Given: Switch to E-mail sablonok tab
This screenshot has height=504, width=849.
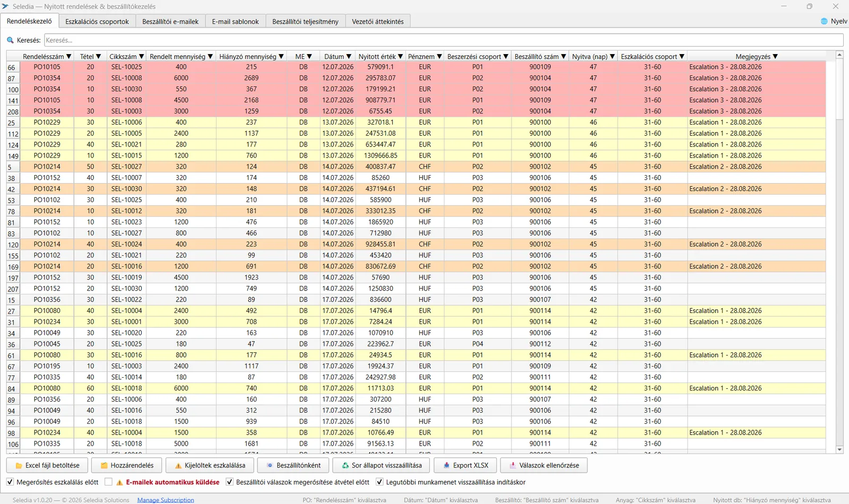Looking at the screenshot, I should tap(235, 21).
